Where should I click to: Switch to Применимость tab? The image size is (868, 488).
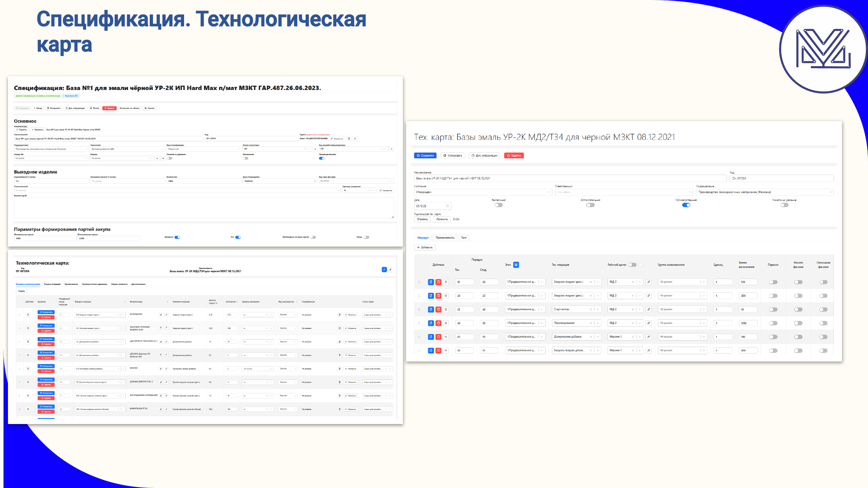[445, 237]
